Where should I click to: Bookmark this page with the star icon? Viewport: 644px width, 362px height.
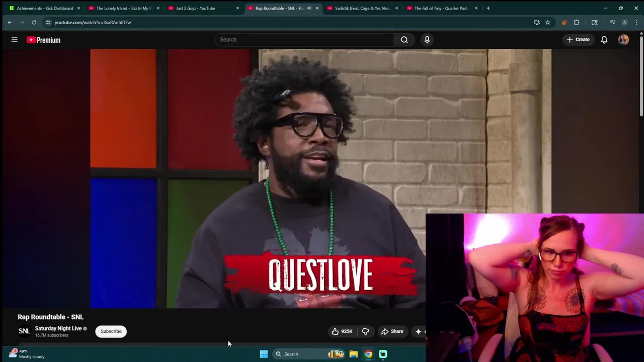(x=547, y=22)
